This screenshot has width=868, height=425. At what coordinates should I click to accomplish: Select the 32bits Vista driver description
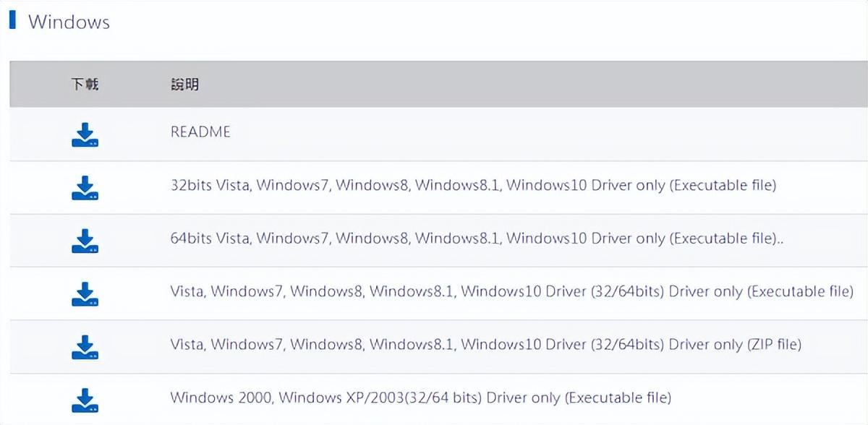click(x=473, y=185)
